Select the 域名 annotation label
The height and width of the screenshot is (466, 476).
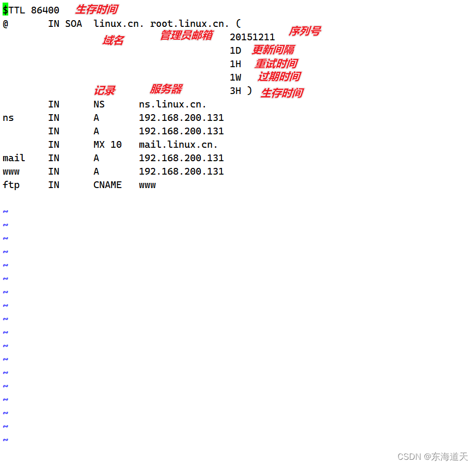(113, 41)
